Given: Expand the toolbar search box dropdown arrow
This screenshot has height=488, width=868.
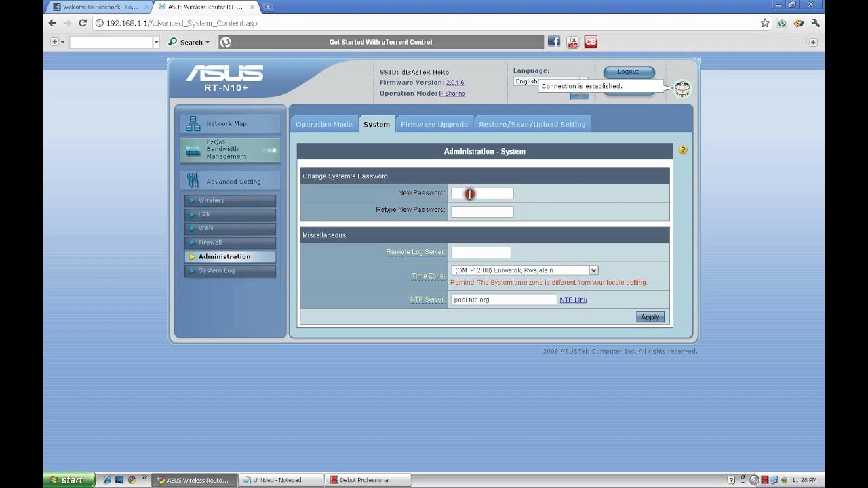Looking at the screenshot, I should pyautogui.click(x=156, y=42).
